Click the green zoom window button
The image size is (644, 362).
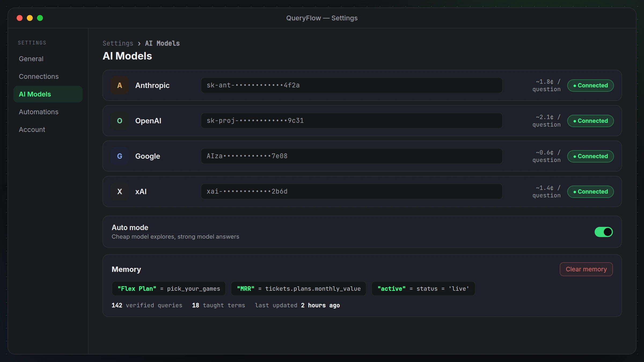(40, 18)
